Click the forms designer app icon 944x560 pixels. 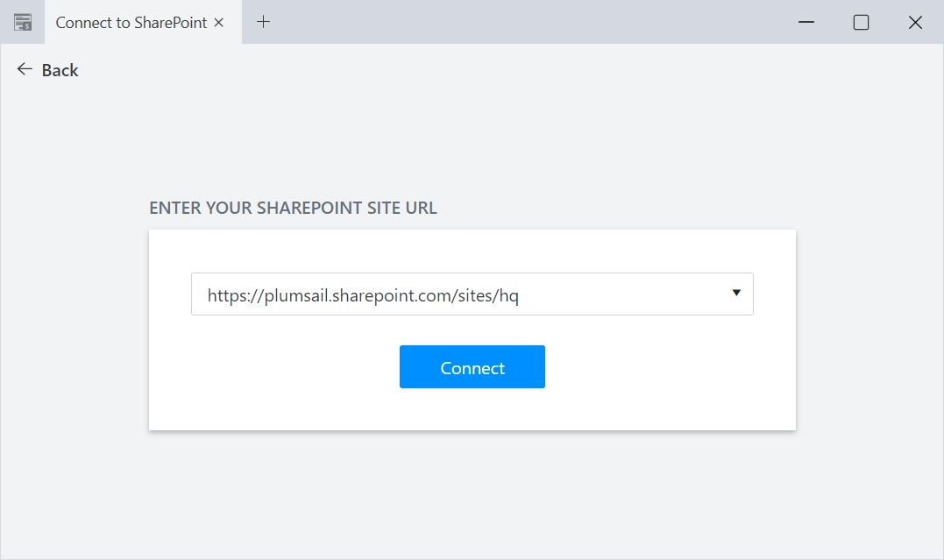click(23, 22)
